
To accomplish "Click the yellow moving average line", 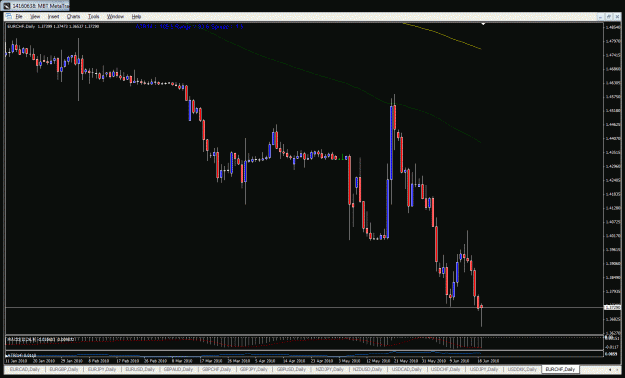I will (x=442, y=36).
